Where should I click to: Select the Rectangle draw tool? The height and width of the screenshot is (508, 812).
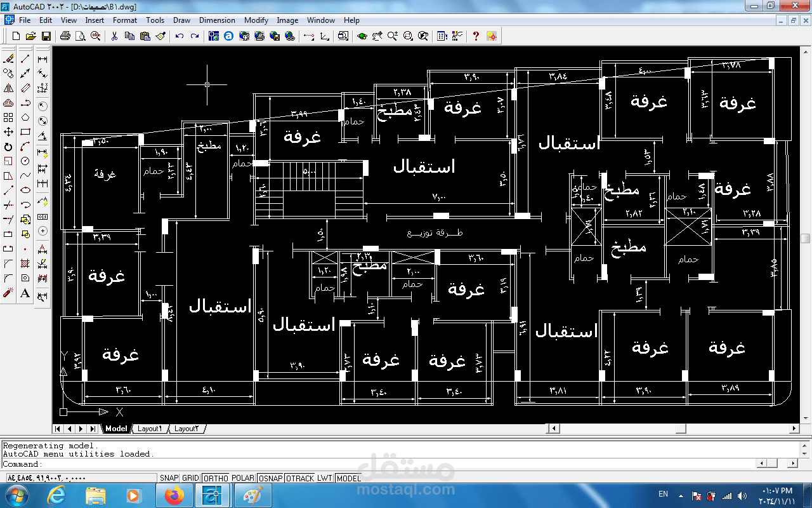(25, 132)
